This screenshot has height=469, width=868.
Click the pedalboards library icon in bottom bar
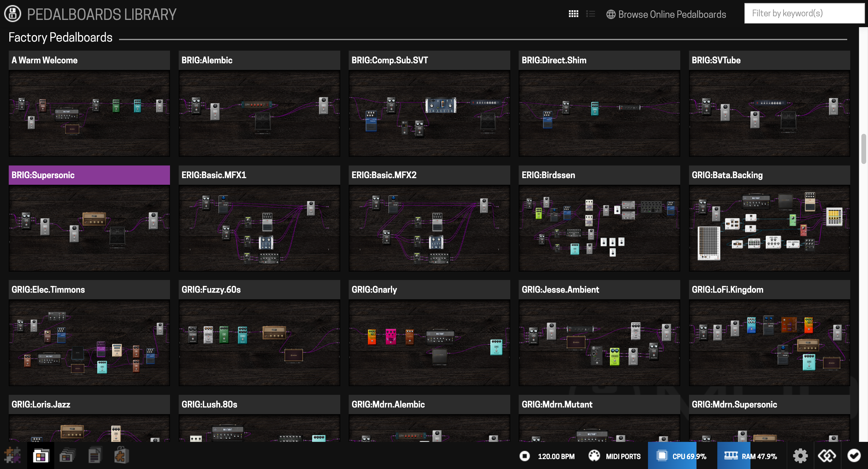pyautogui.click(x=41, y=456)
